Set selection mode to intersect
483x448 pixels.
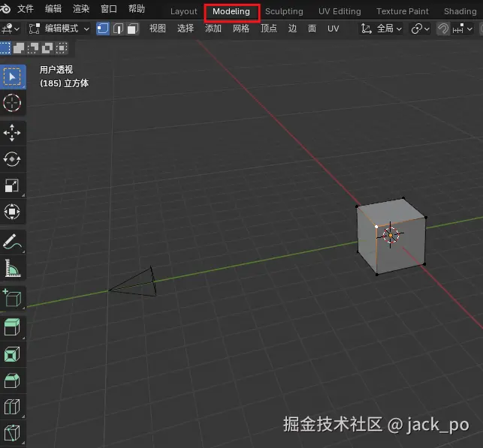click(x=62, y=48)
